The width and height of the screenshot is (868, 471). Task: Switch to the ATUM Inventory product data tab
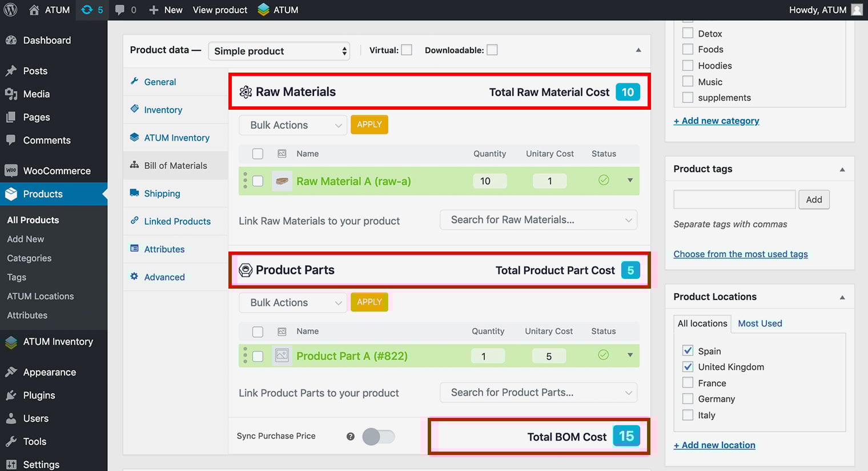click(x=176, y=138)
